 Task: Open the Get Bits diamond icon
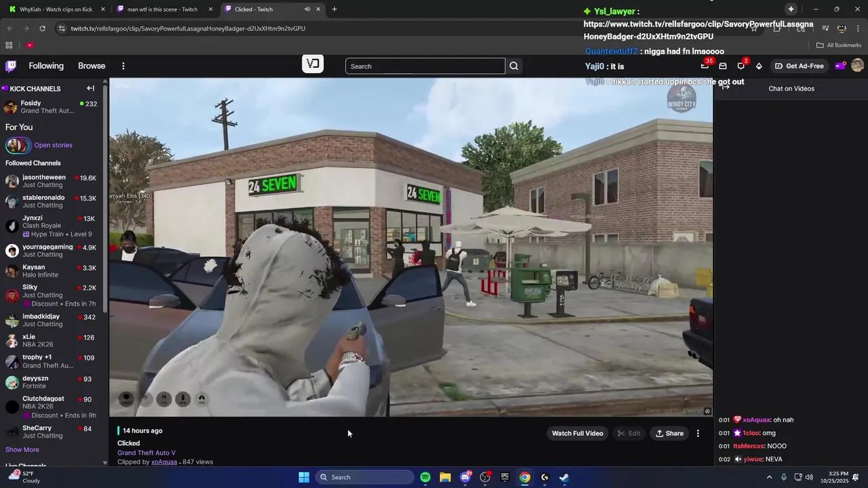(x=759, y=66)
